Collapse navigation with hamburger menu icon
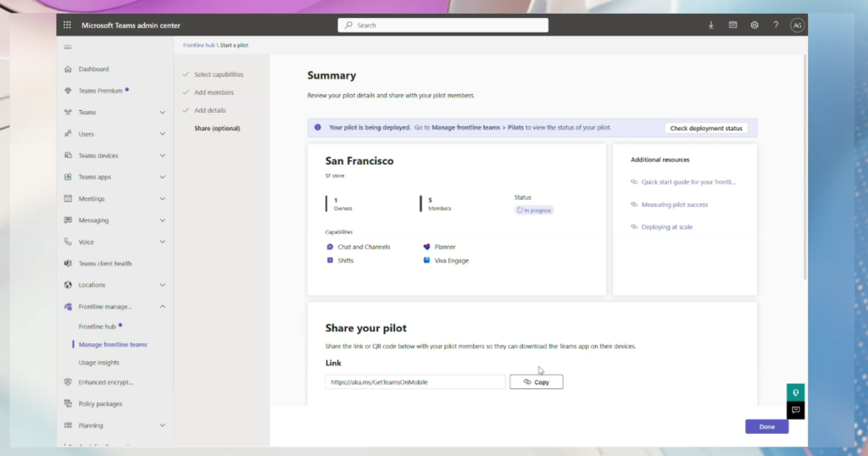 pyautogui.click(x=68, y=47)
